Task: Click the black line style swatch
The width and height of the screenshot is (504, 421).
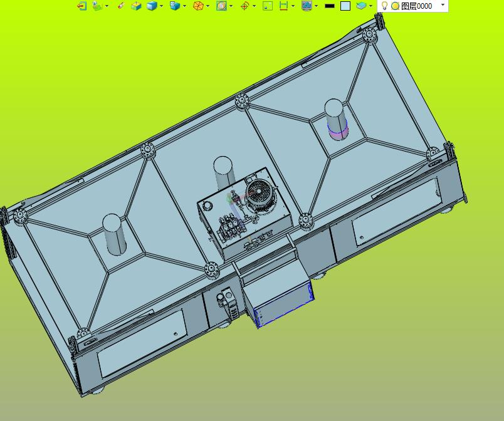Action: [330, 6]
